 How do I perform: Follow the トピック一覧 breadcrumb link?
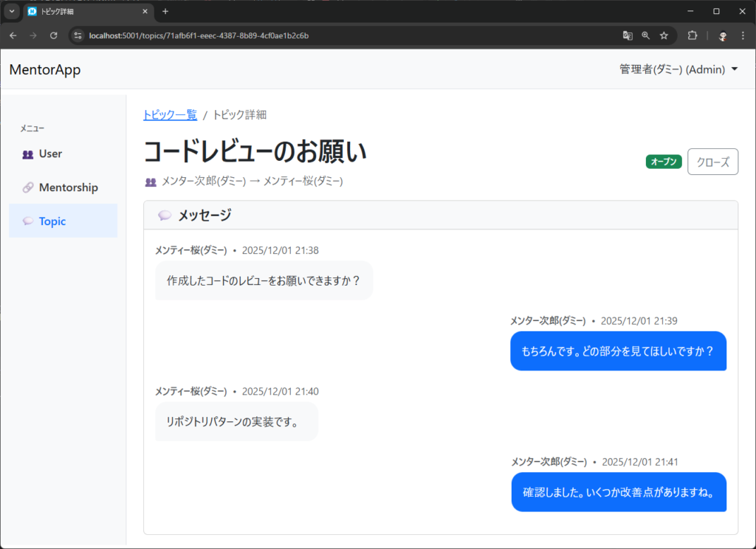(170, 114)
